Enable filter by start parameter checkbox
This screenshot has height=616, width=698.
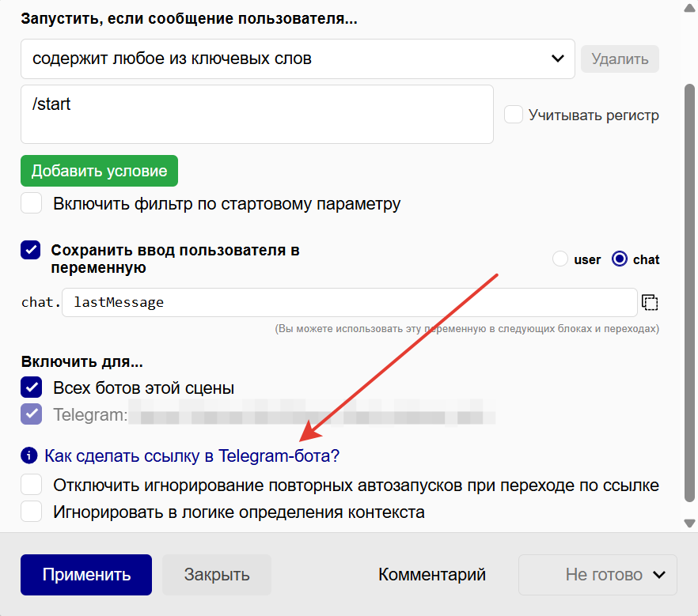pos(31,203)
